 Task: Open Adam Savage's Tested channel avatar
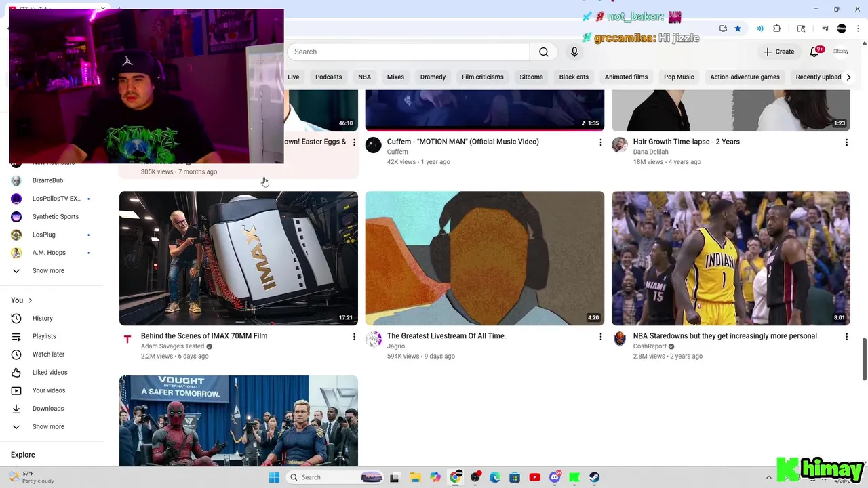(x=127, y=340)
